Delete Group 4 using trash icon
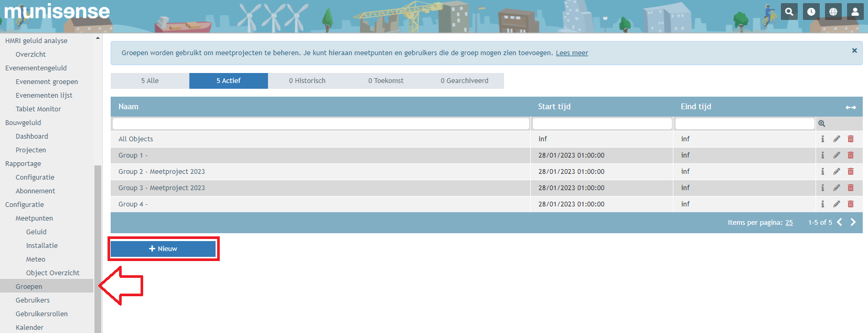868x333 pixels. [x=851, y=204]
